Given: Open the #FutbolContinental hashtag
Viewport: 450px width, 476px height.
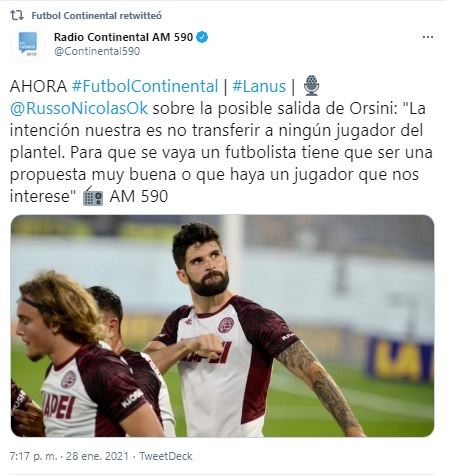Looking at the screenshot, I should (145, 86).
